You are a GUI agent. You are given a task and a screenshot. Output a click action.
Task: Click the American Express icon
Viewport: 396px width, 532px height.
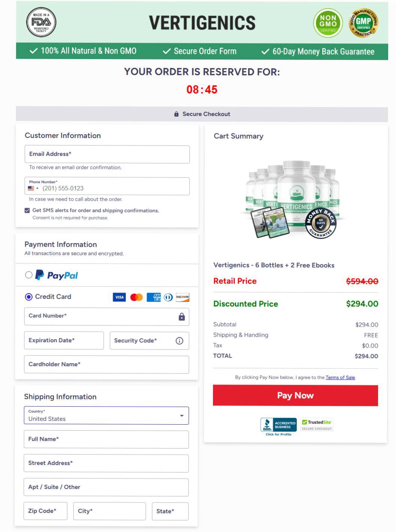tap(153, 297)
